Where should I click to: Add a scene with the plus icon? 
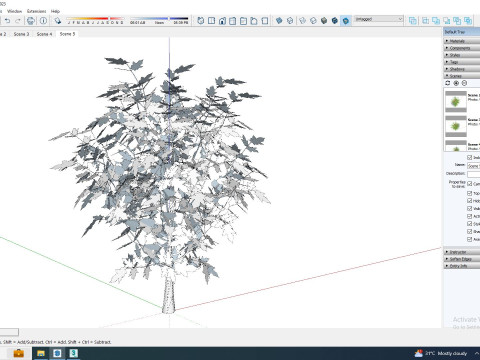click(456, 83)
